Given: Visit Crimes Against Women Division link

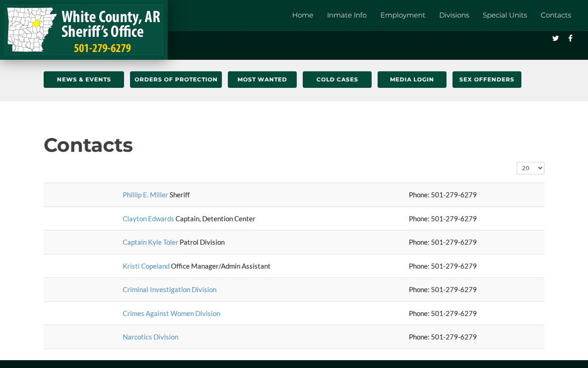Looking at the screenshot, I should point(171,314).
